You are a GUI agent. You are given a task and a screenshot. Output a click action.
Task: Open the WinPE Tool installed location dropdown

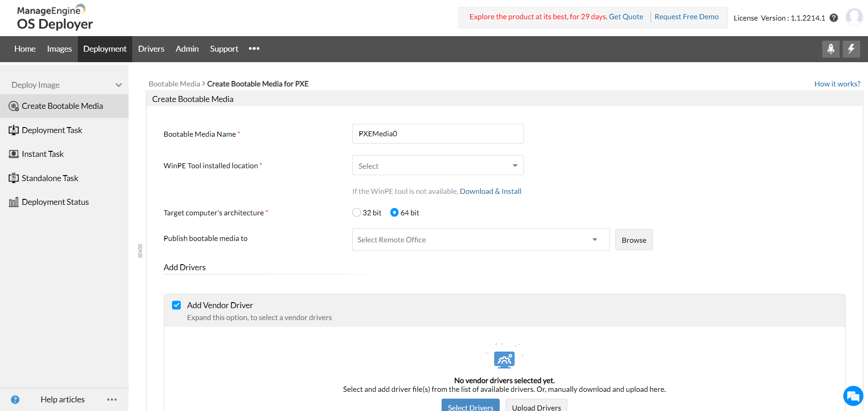(438, 165)
